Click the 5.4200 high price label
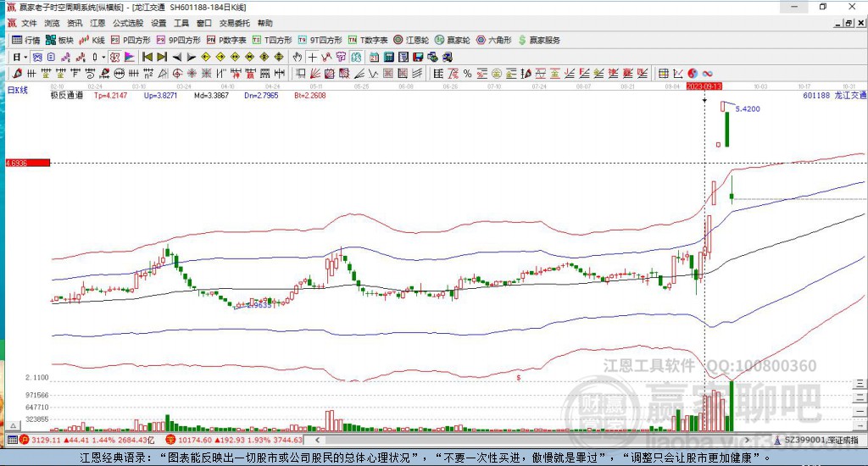Viewport: 868px width, 466px height. coord(748,108)
